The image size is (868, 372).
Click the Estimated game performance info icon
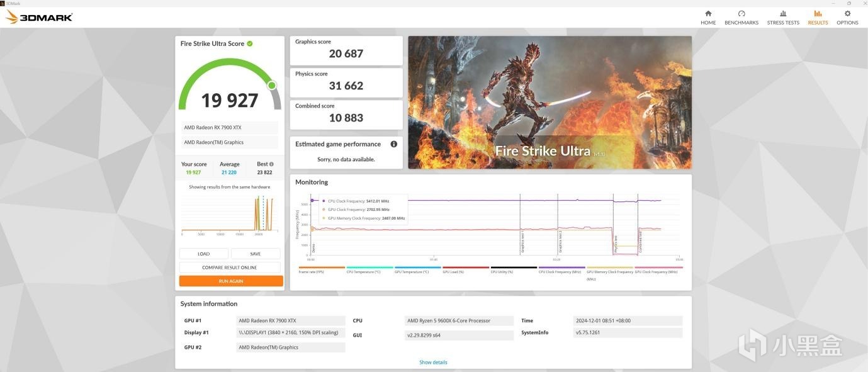[x=394, y=144]
